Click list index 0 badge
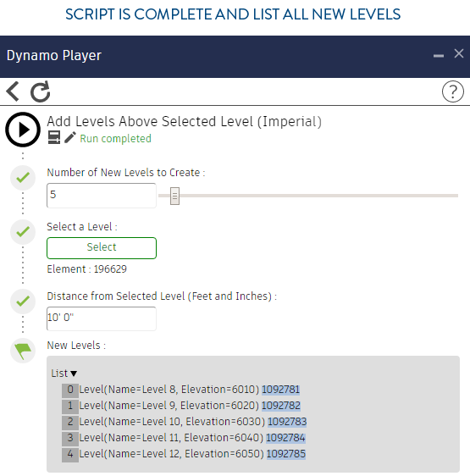This screenshot has width=470, height=476. click(70, 390)
